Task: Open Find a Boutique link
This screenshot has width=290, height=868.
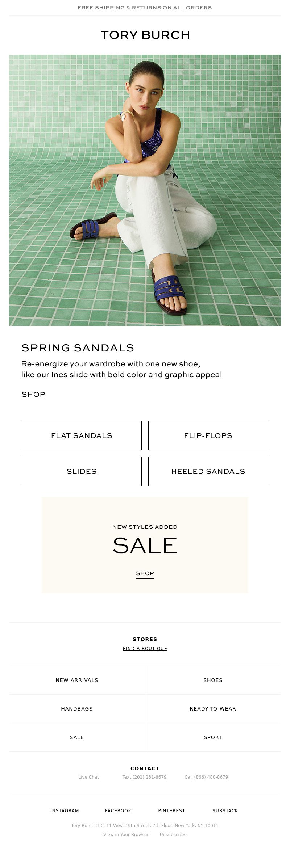Action: [x=145, y=648]
